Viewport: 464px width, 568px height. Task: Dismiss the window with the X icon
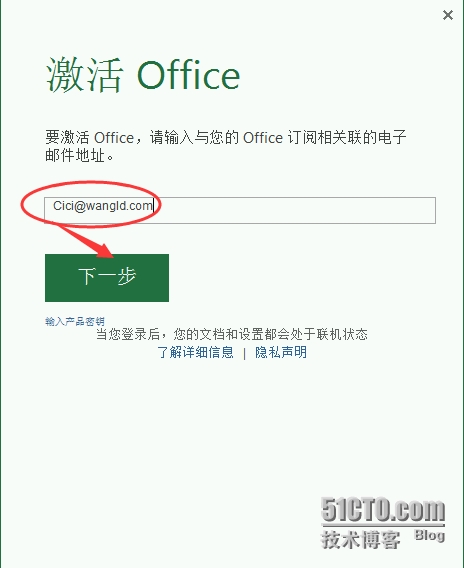point(448,15)
